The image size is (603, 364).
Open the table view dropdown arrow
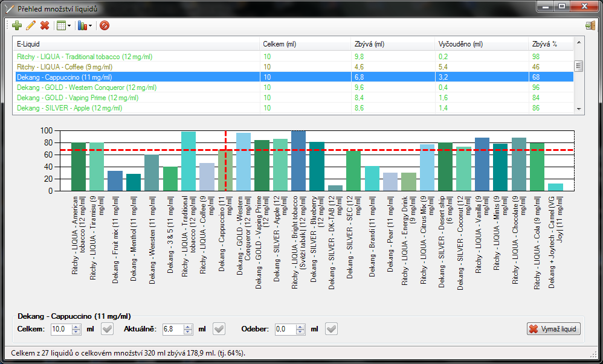point(69,26)
